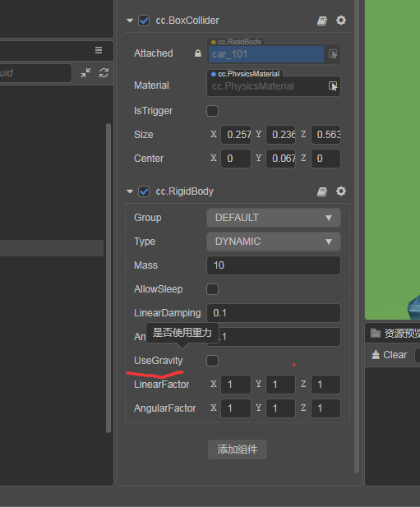Click the Material asset picker icon
The height and width of the screenshot is (507, 420).
(x=333, y=86)
